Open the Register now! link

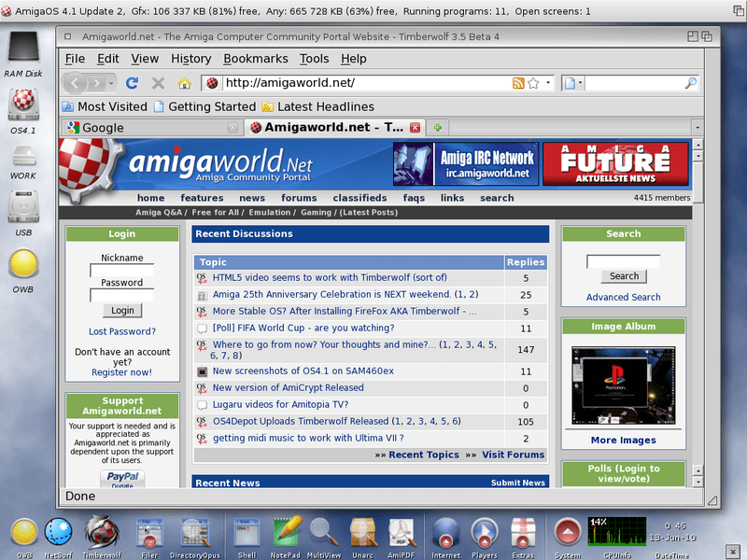point(122,372)
